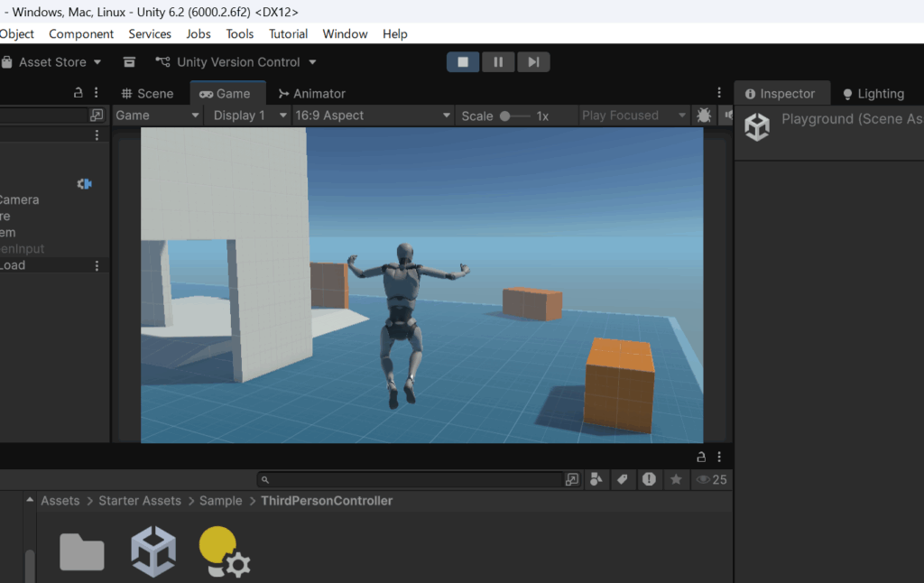924x583 pixels.
Task: Click the search by label tag icon
Action: (622, 480)
